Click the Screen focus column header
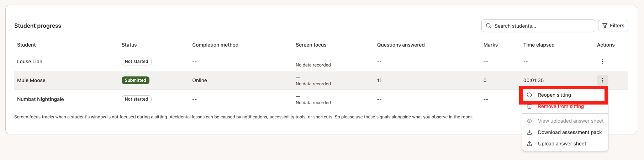The image size is (644, 160). [x=311, y=45]
